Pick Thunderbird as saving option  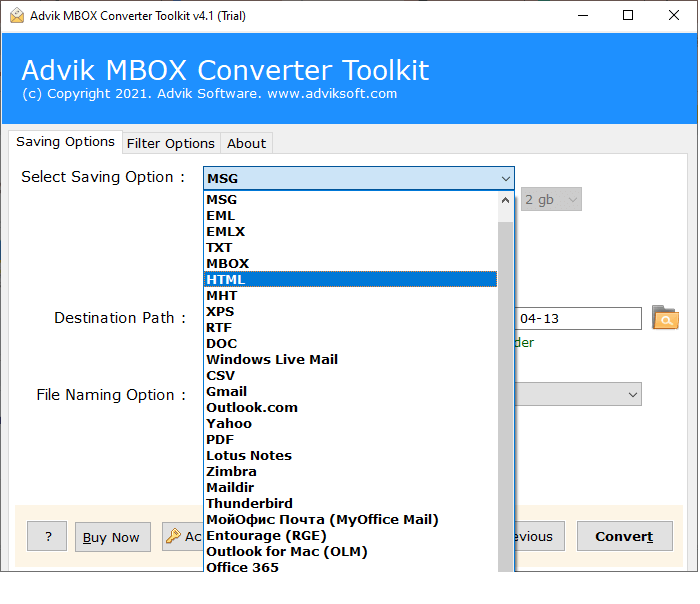350,504
